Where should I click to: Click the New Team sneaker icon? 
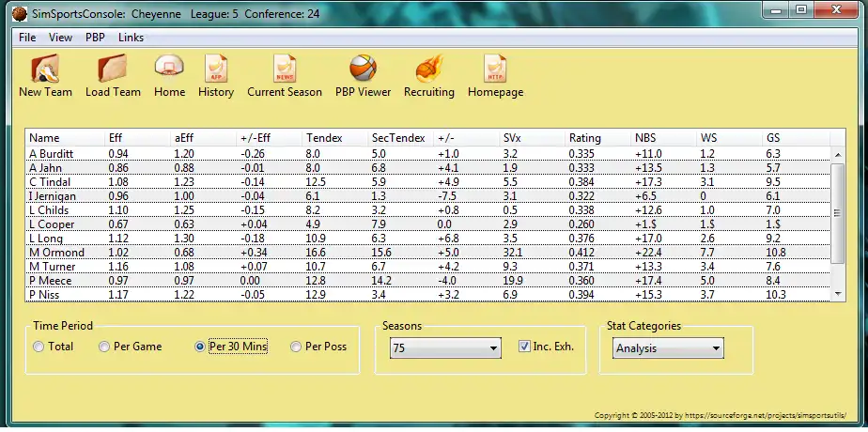[45, 68]
